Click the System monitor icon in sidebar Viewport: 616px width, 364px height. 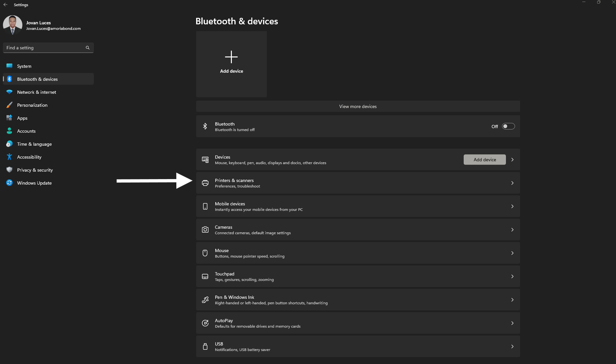[9, 66]
